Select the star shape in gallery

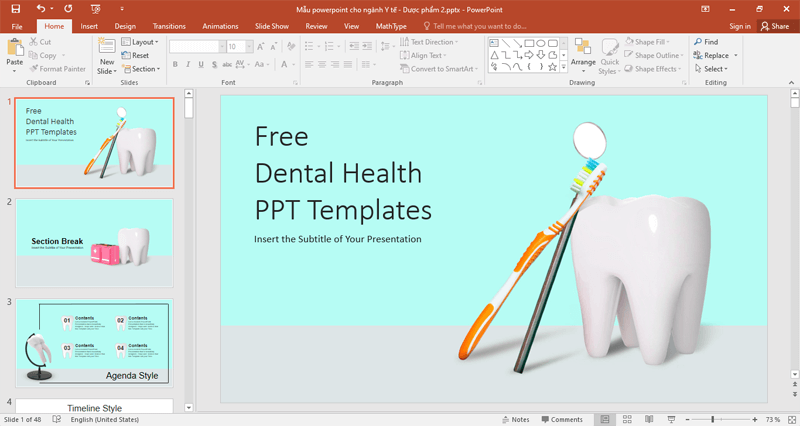tap(553, 67)
